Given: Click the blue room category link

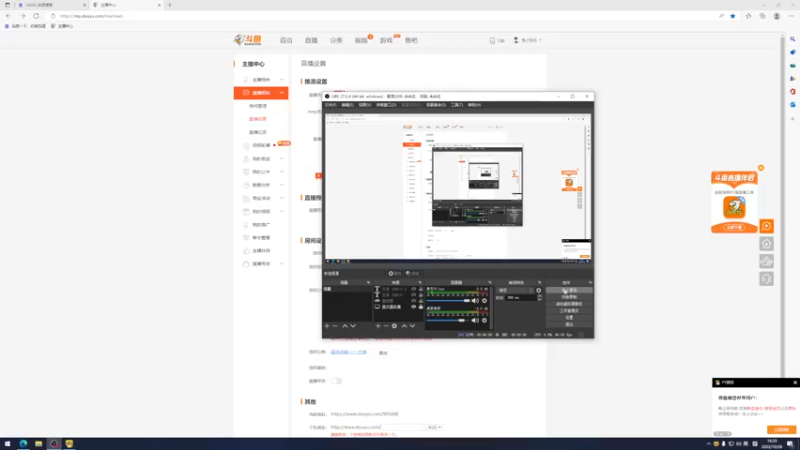Looking at the screenshot, I should point(348,352).
